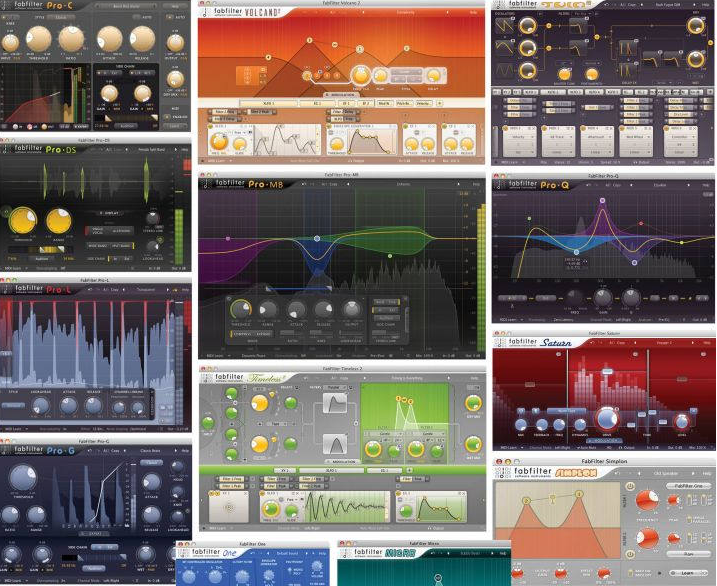
Task: Expand MIDI Learn menu in Pro-MB bottom bar
Action: point(218,355)
